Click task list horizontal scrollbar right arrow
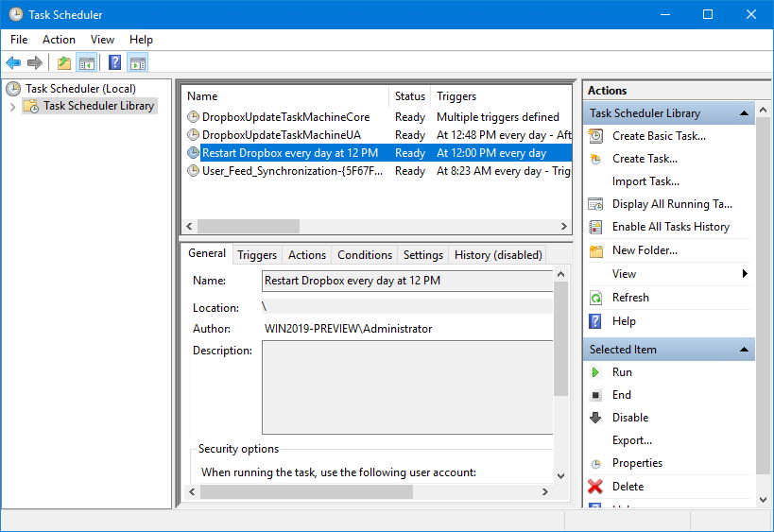This screenshot has height=532, width=774. coord(563,226)
